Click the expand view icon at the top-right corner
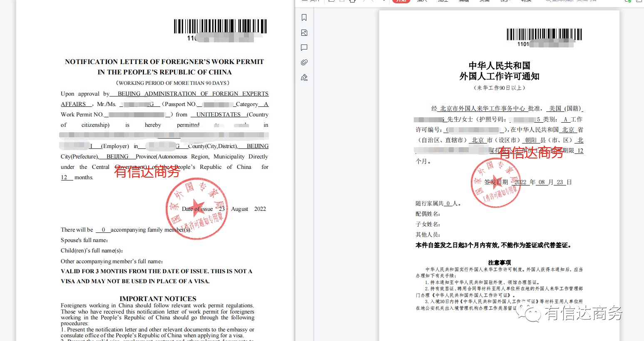 click(x=640, y=2)
